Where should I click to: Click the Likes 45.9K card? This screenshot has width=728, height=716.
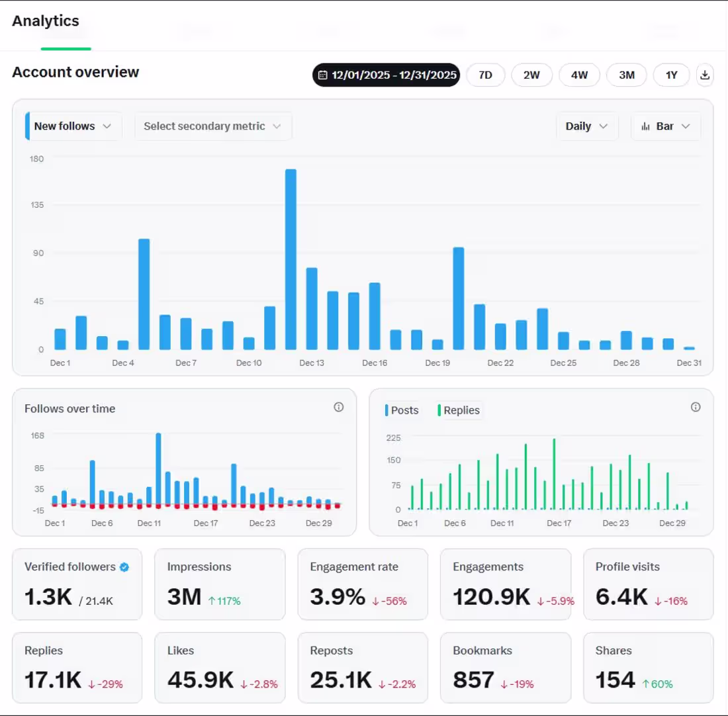[x=220, y=668]
